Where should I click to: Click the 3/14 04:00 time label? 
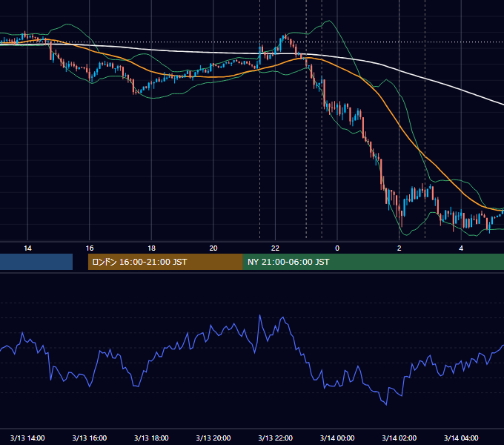pos(461,438)
